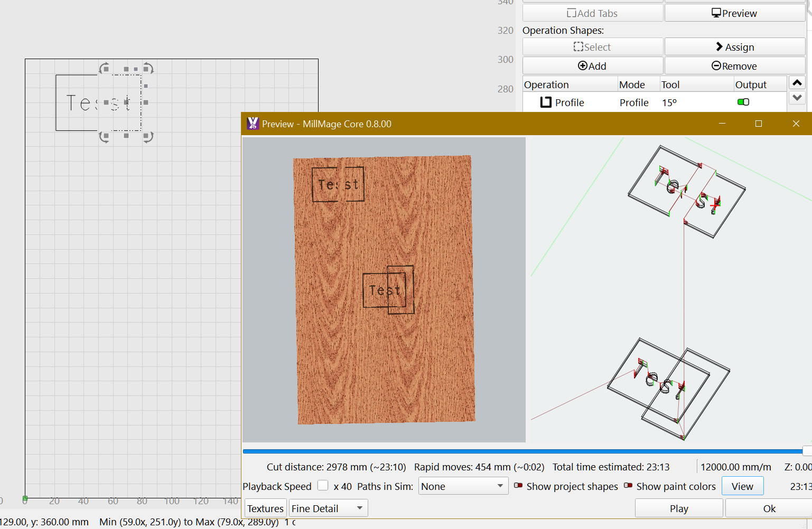
Task: Click Remove with the minus circle icon
Action: coord(734,66)
